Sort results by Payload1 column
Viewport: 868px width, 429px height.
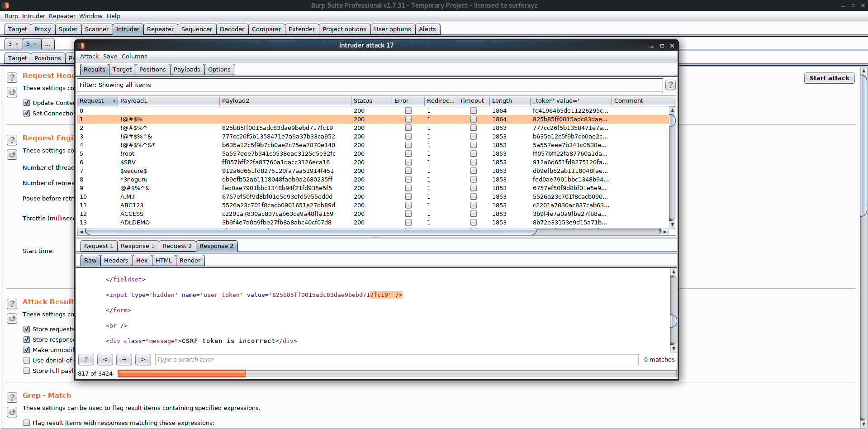169,100
